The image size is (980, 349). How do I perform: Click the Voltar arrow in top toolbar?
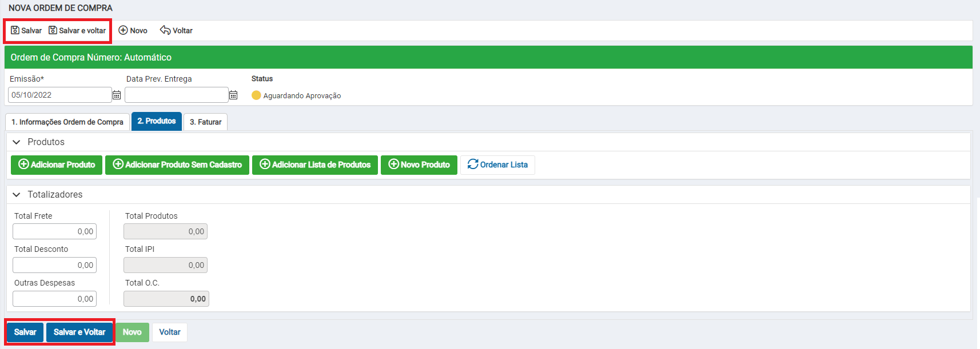pyautogui.click(x=165, y=30)
